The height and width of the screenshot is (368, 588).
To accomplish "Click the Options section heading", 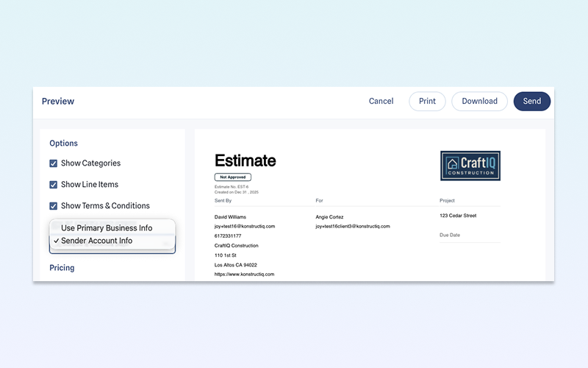I will (63, 143).
